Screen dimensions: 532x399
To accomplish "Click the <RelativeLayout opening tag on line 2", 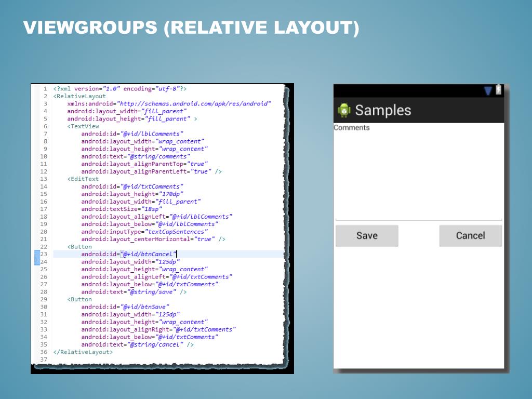I will (x=79, y=96).
